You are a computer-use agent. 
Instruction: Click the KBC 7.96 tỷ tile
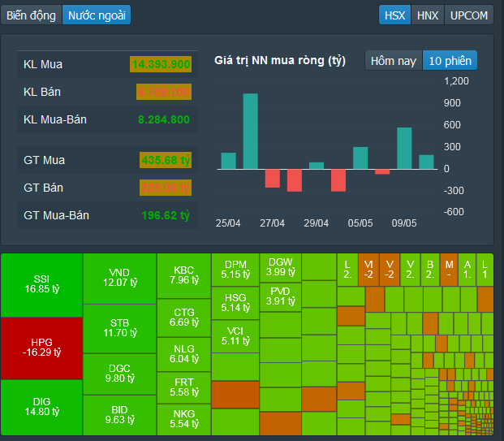tap(184, 276)
